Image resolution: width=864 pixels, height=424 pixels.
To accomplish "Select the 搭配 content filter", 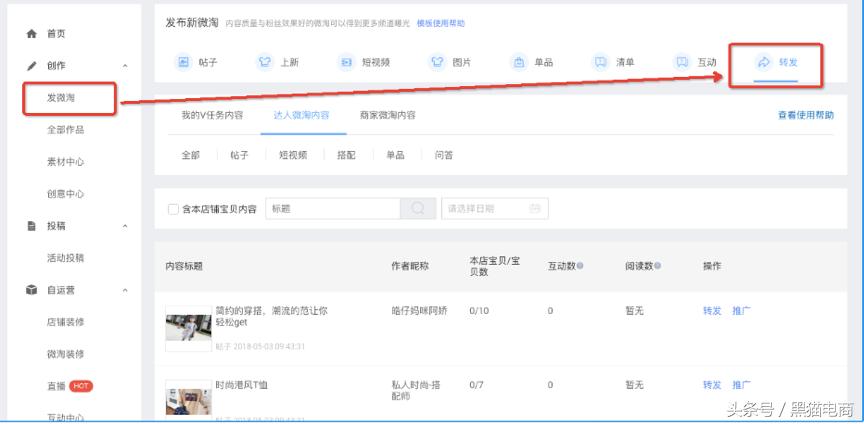I will pyautogui.click(x=347, y=155).
